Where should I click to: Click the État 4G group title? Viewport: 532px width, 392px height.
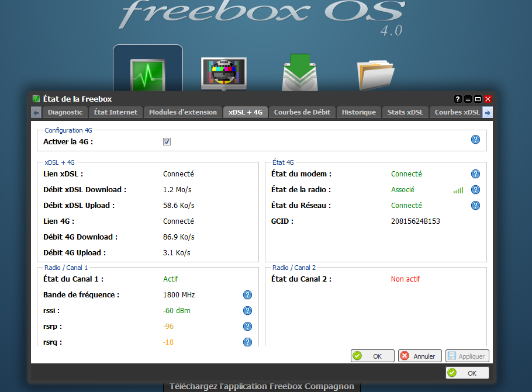coord(283,162)
